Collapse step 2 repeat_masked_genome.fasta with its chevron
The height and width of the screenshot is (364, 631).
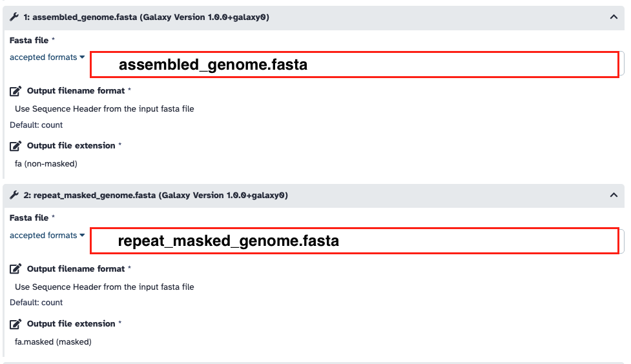pos(614,195)
